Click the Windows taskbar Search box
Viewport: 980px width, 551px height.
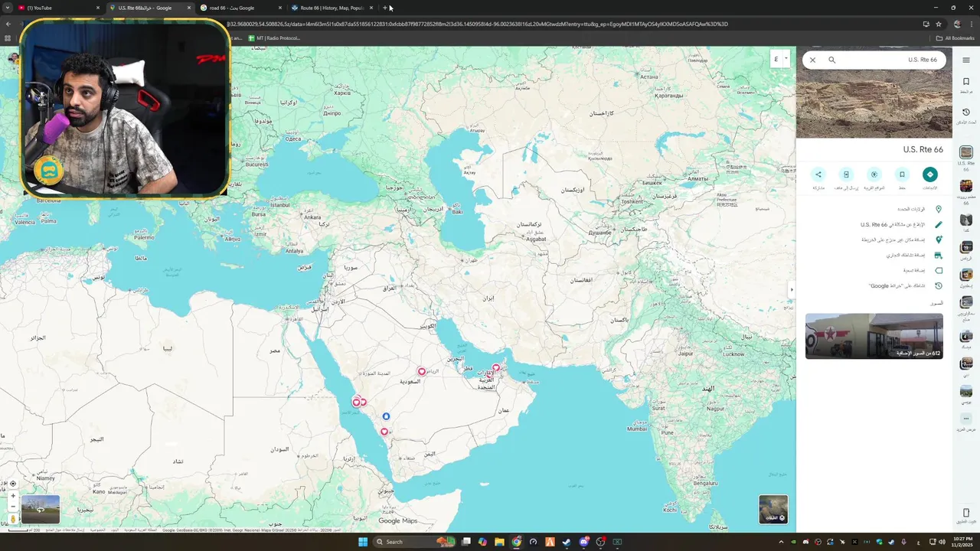(x=413, y=542)
